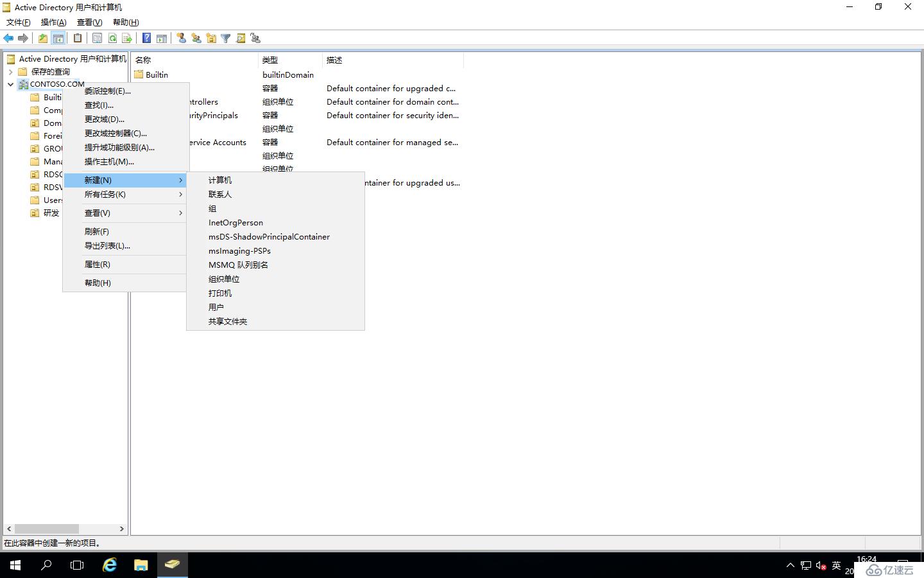The image size is (924, 578).
Task: Click the tree pane scroll-right arrow
Action: tap(121, 529)
